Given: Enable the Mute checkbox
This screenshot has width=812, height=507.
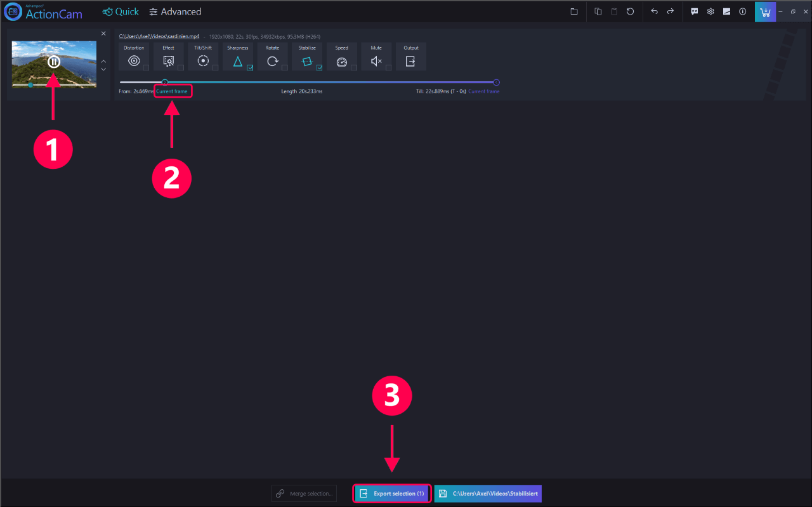Looking at the screenshot, I should (388, 67).
